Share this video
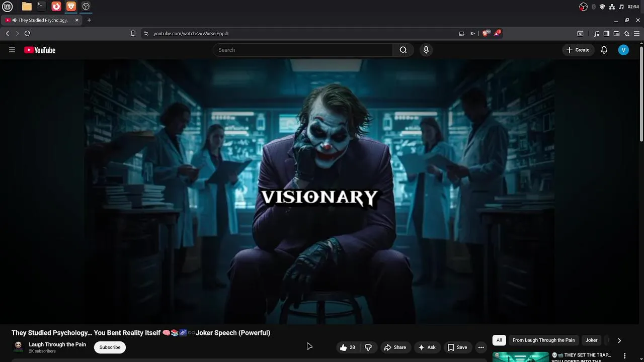Viewport: 644px width, 362px height. tap(395, 347)
